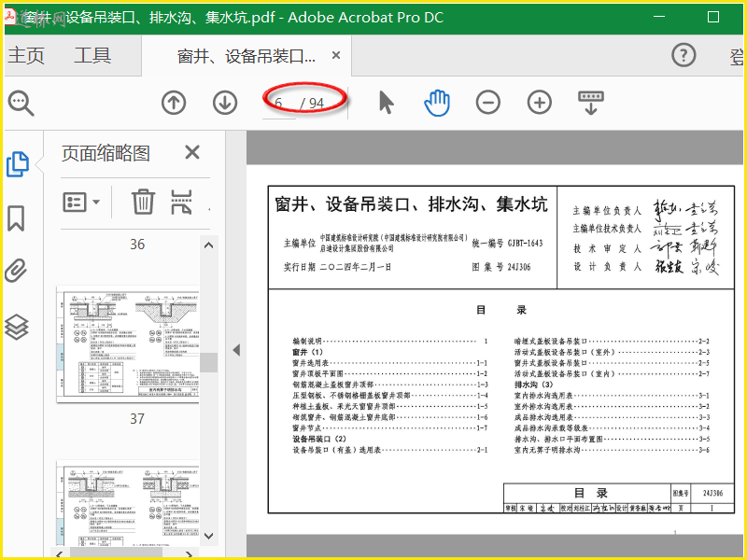The height and width of the screenshot is (560, 747).
Task: Open the search/find magnifier tool
Action: (x=21, y=103)
